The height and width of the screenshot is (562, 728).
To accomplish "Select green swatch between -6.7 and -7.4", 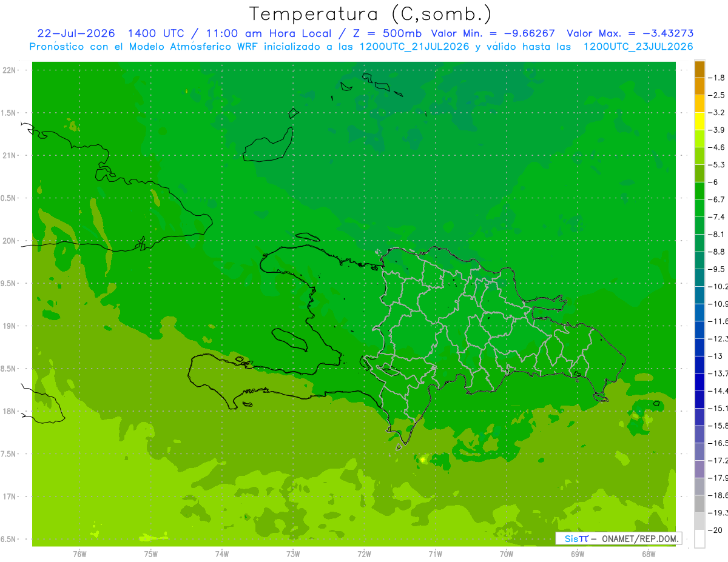I will pyautogui.click(x=699, y=209).
